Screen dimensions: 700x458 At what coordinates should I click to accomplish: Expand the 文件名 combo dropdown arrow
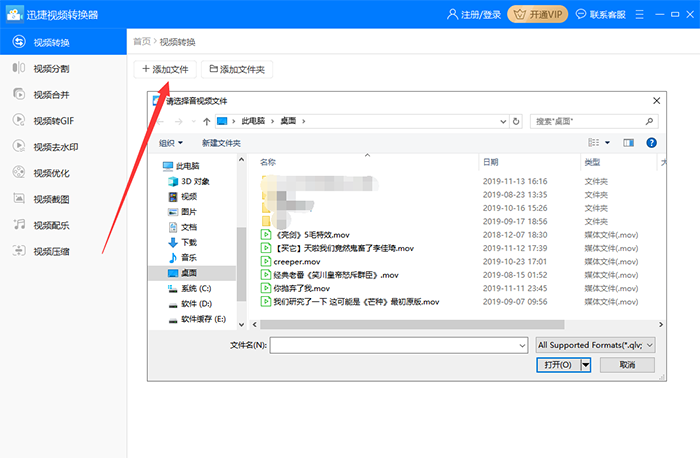[x=523, y=345]
